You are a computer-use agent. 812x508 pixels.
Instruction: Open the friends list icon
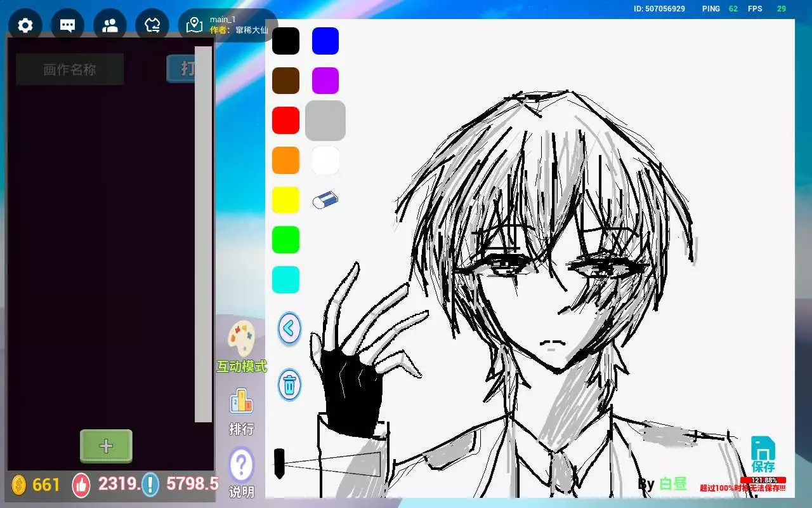(x=110, y=25)
